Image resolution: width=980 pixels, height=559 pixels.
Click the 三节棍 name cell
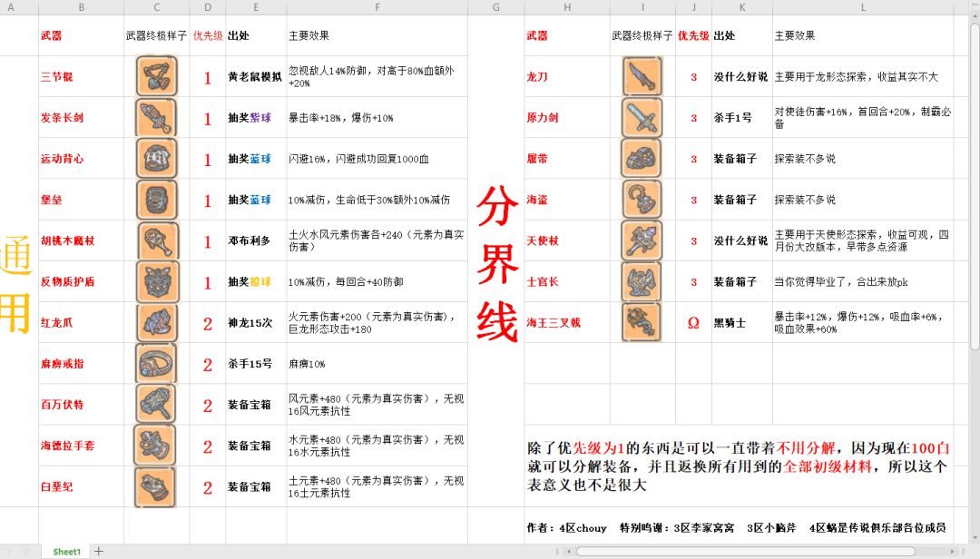tap(82, 76)
